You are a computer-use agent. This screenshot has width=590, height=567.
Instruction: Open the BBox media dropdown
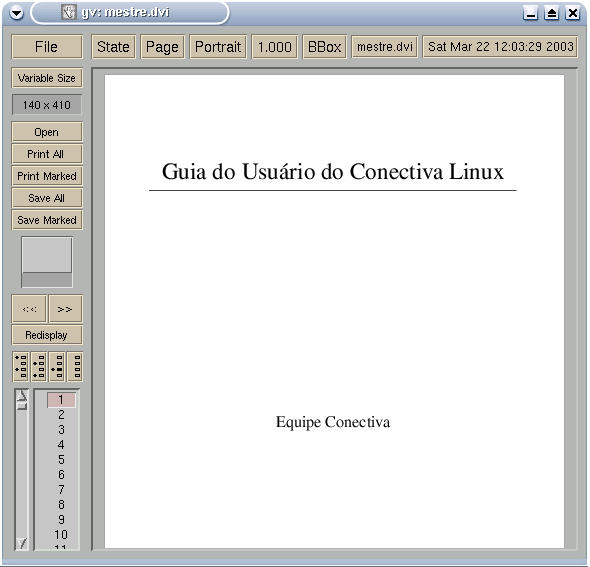324,47
